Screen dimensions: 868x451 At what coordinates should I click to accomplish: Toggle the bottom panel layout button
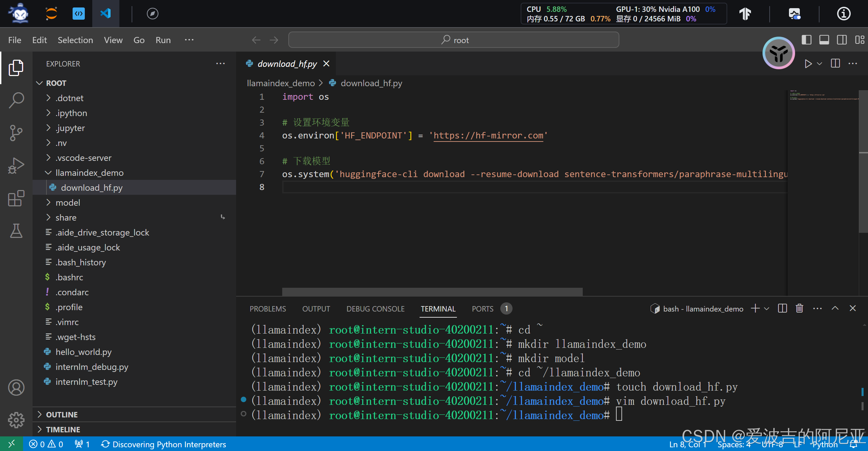click(x=824, y=40)
